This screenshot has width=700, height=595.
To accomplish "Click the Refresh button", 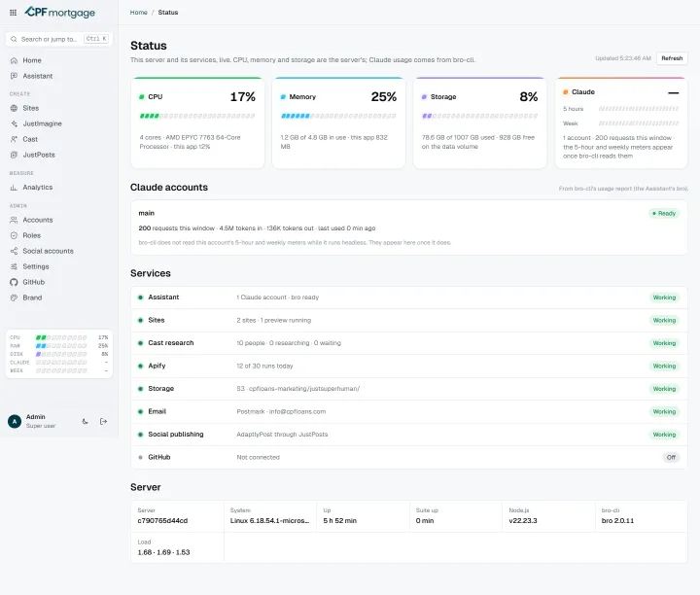I will (672, 58).
